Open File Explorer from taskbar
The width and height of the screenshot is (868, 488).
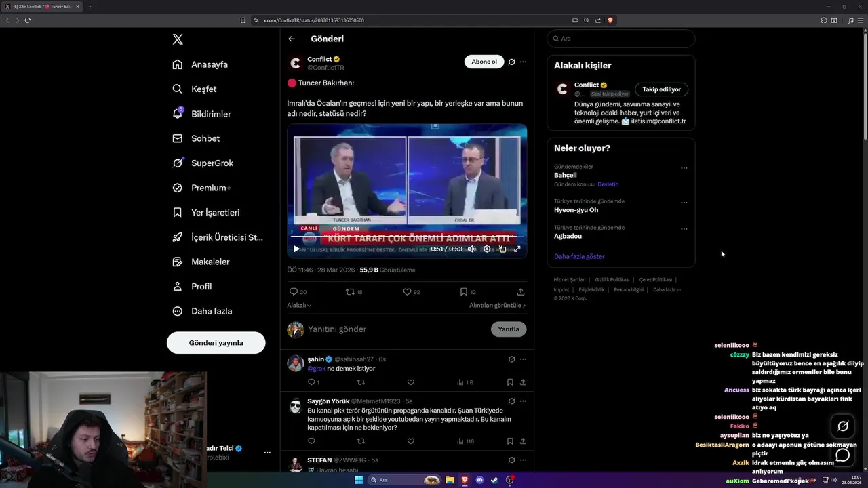(x=450, y=480)
